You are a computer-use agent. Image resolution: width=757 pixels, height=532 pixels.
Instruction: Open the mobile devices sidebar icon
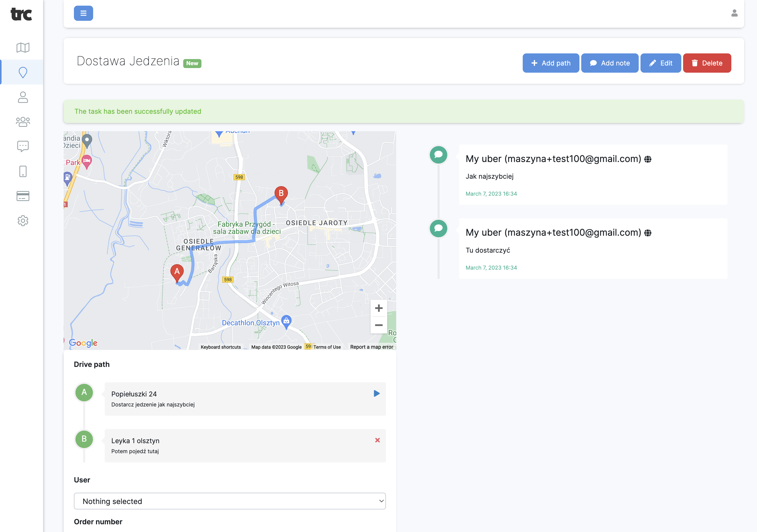coord(23,171)
